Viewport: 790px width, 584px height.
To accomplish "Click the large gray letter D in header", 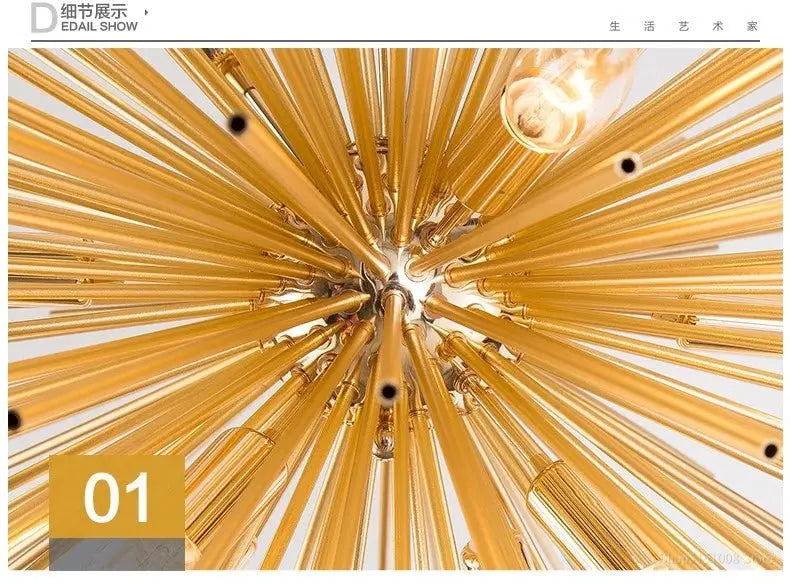I will pyautogui.click(x=43, y=19).
